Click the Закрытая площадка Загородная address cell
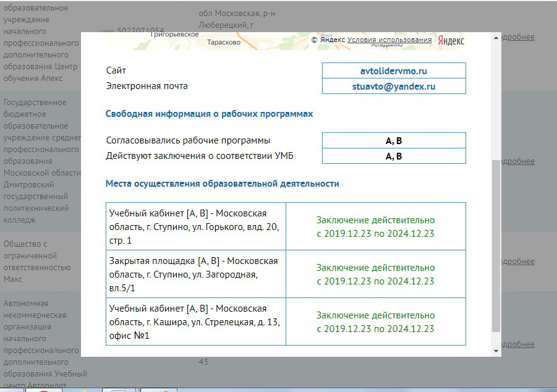This screenshot has width=557, height=392. click(x=196, y=274)
